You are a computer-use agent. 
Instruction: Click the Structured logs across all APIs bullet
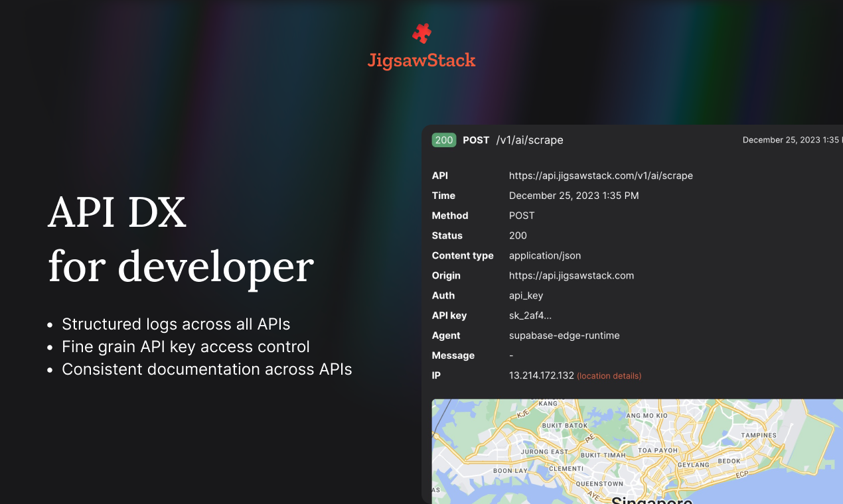[176, 324]
